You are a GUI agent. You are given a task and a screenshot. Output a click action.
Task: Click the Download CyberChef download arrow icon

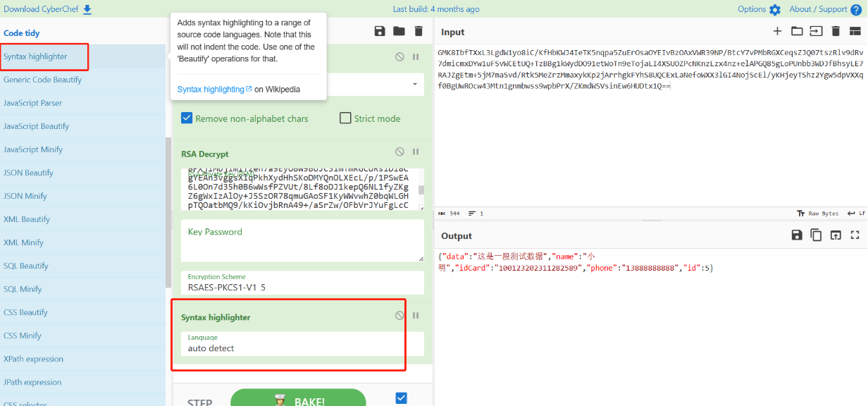[87, 9]
